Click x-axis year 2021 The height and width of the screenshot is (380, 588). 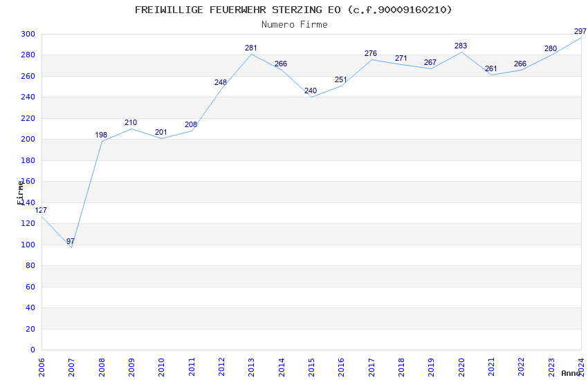pos(492,368)
